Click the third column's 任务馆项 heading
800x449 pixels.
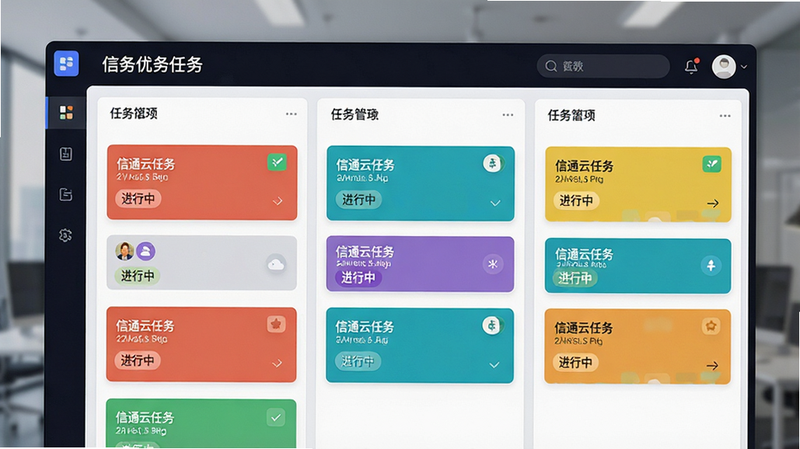pyautogui.click(x=571, y=115)
